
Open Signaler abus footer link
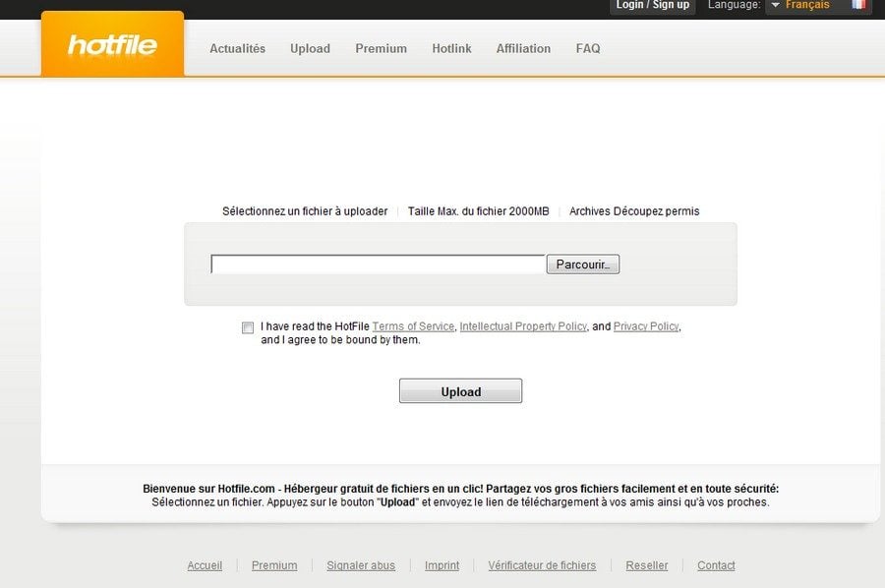pos(361,565)
